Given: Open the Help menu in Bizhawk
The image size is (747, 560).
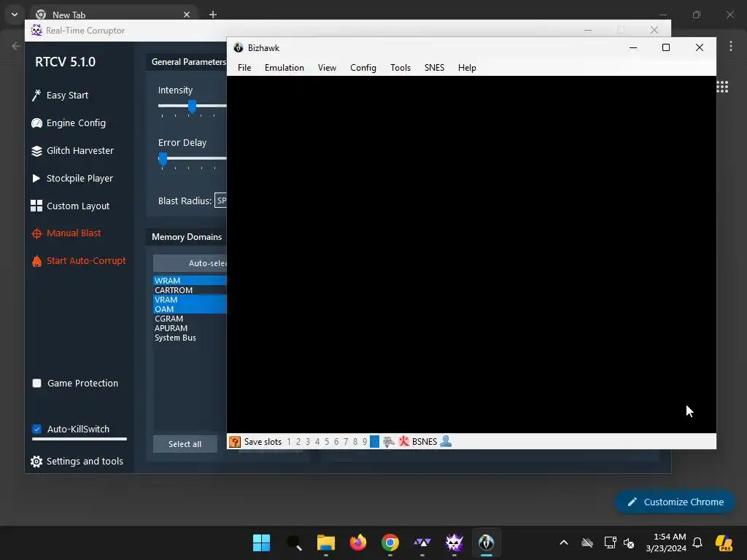Looking at the screenshot, I should point(468,68).
